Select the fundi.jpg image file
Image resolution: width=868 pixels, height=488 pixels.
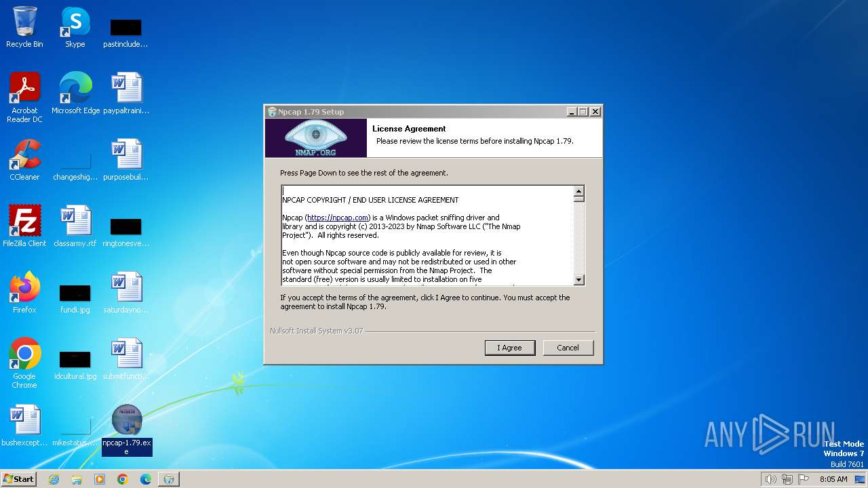pyautogui.click(x=75, y=298)
